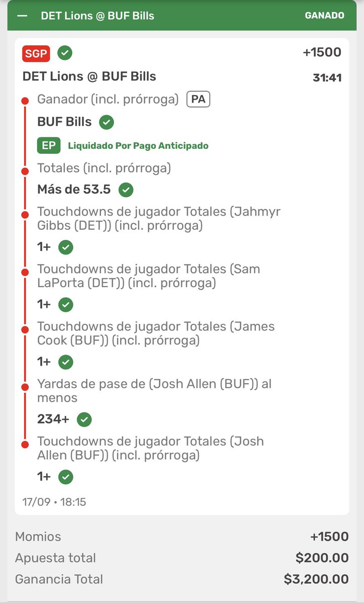Screen dimensions: 364x603
Task: Click the checkmark under Sam LaPorta touchdowns
Action: (66, 305)
